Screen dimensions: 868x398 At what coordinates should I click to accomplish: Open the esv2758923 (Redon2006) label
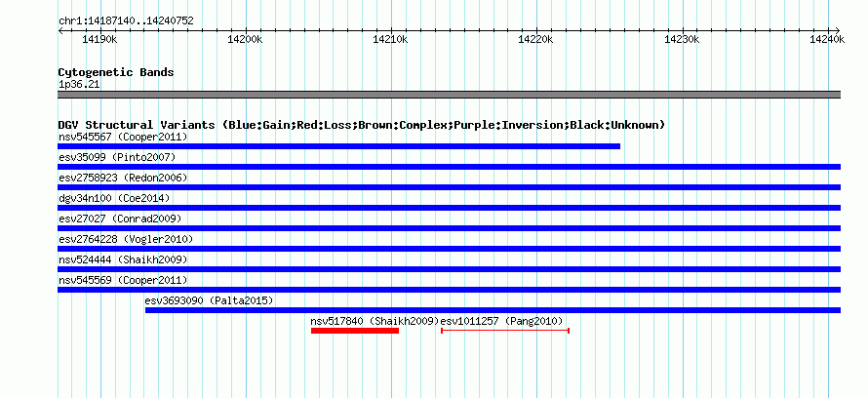click(123, 178)
